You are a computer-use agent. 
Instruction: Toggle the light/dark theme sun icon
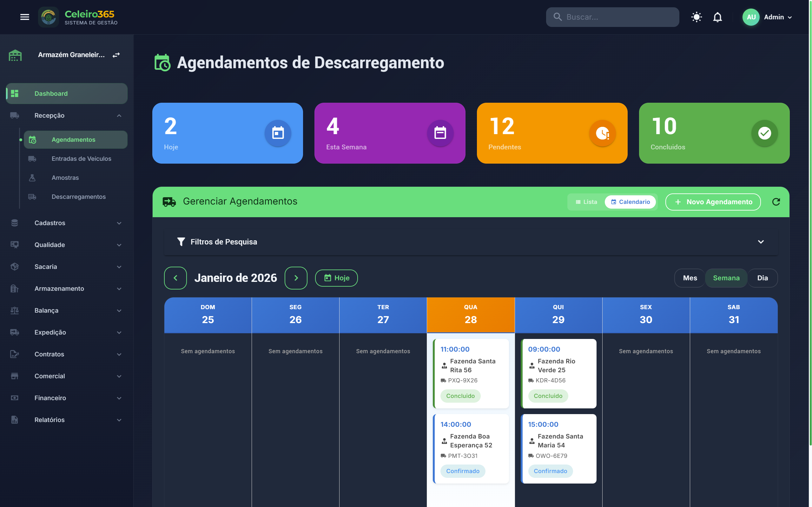point(696,17)
